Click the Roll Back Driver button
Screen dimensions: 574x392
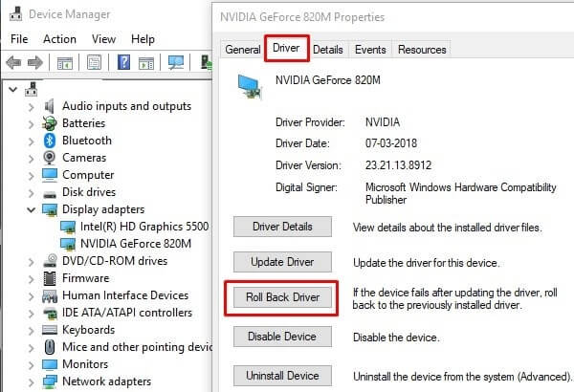pyautogui.click(x=282, y=296)
